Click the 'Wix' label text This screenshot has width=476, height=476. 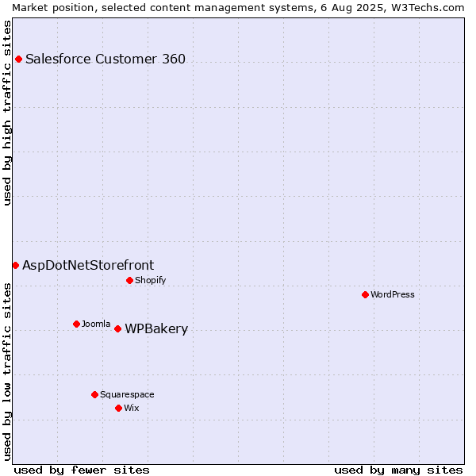(x=132, y=408)
